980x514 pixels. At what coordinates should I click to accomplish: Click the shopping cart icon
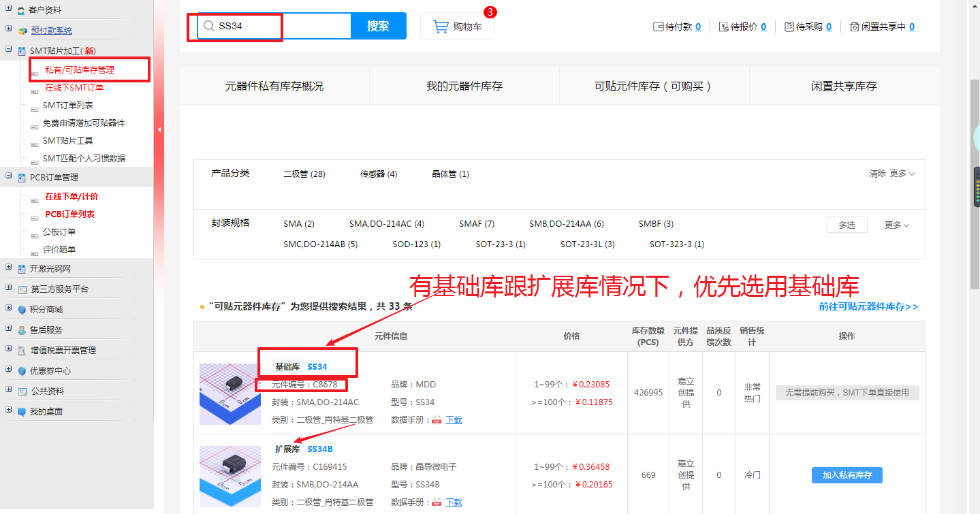coord(441,27)
